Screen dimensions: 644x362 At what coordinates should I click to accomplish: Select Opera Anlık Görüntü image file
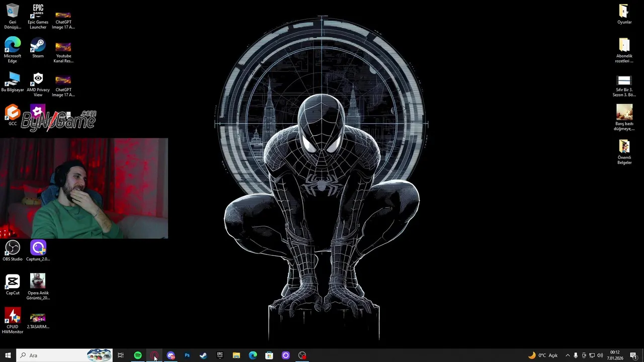point(38,287)
